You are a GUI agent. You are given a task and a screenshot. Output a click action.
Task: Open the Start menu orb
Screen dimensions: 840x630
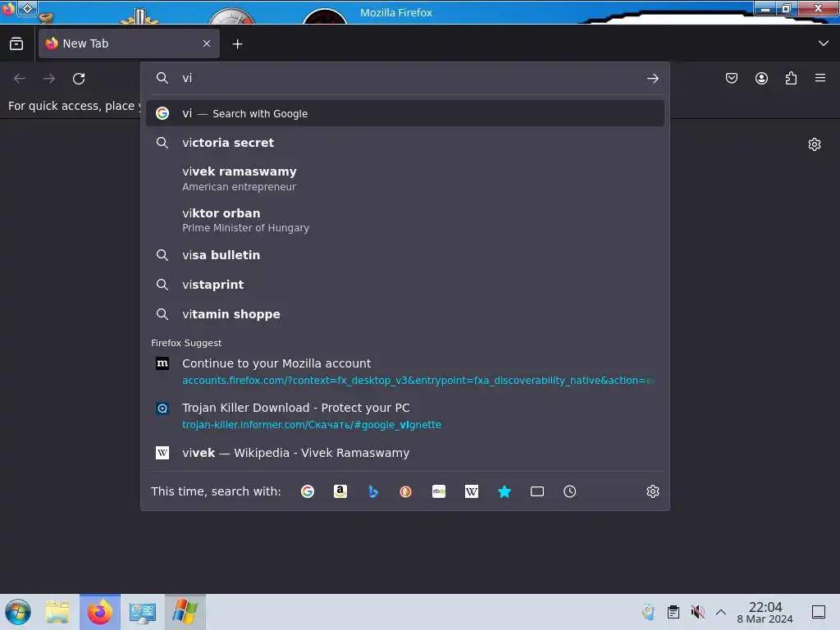pos(18,612)
